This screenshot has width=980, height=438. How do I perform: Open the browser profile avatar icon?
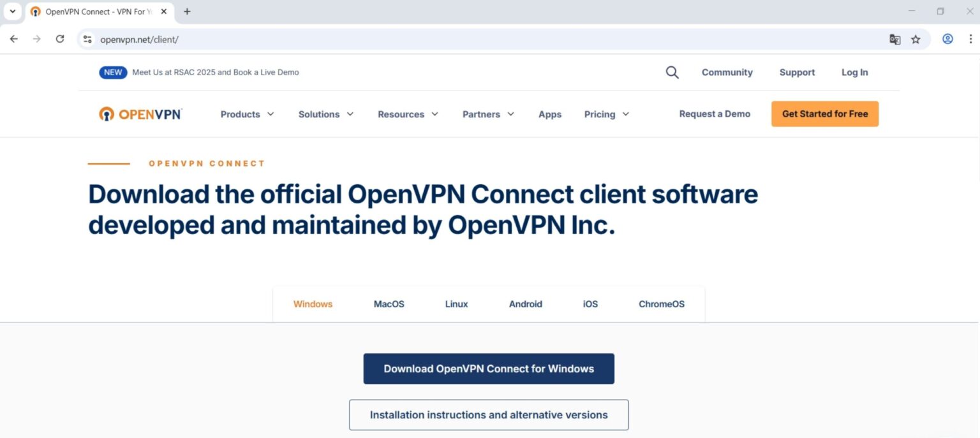tap(947, 39)
